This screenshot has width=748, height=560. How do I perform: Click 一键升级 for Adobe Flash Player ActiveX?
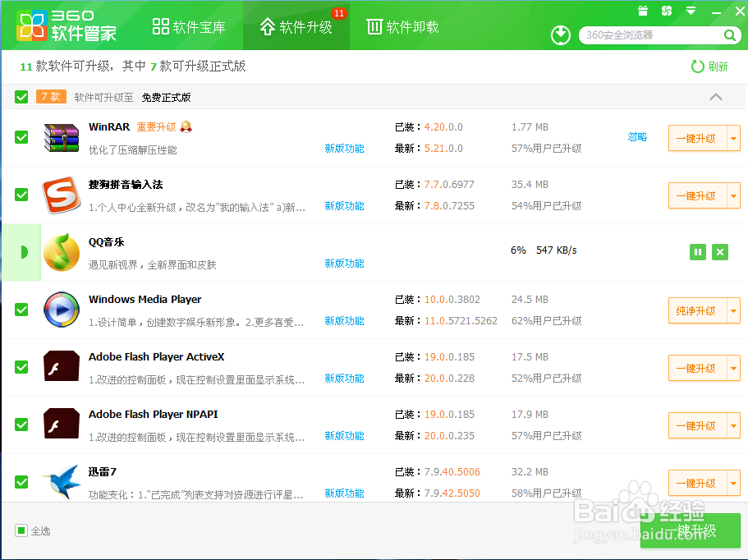[x=697, y=368]
